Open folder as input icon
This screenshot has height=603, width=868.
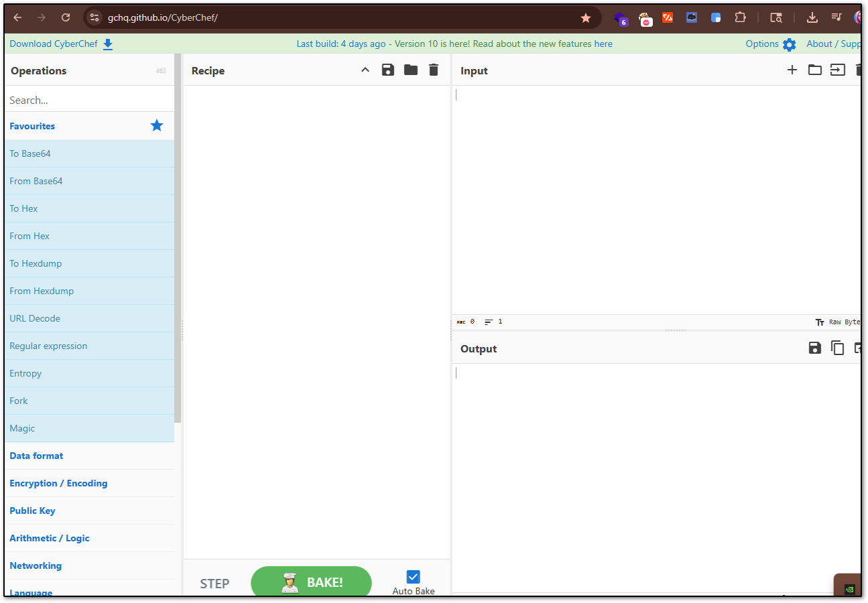click(815, 70)
